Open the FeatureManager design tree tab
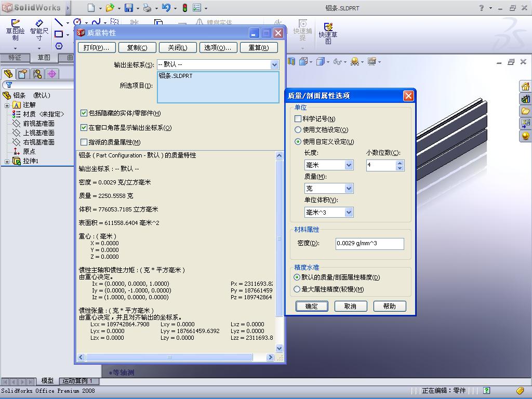 point(8,74)
